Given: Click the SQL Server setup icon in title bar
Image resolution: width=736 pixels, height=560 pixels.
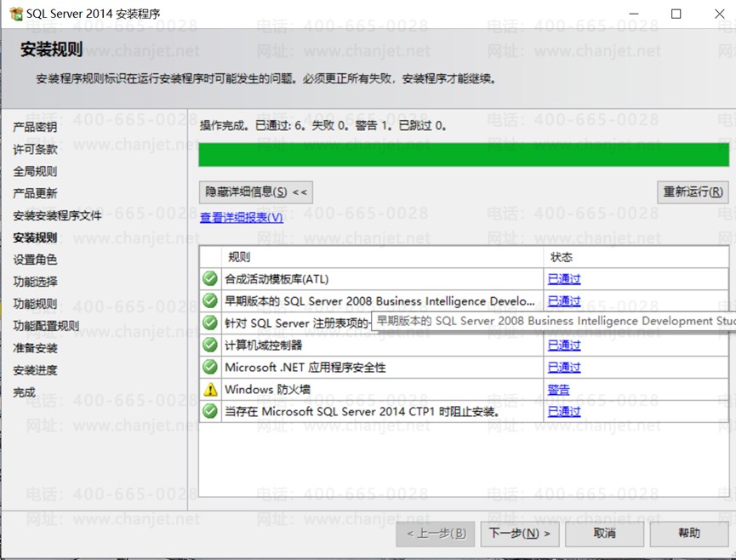Looking at the screenshot, I should pos(16,14).
